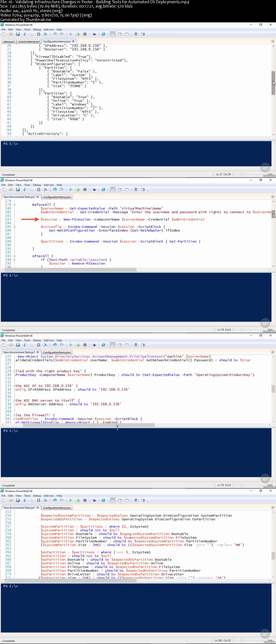Click vertical scrollbar thumb in demo.ps1 script pane
This screenshot has width=276, height=644.
tap(273, 83)
